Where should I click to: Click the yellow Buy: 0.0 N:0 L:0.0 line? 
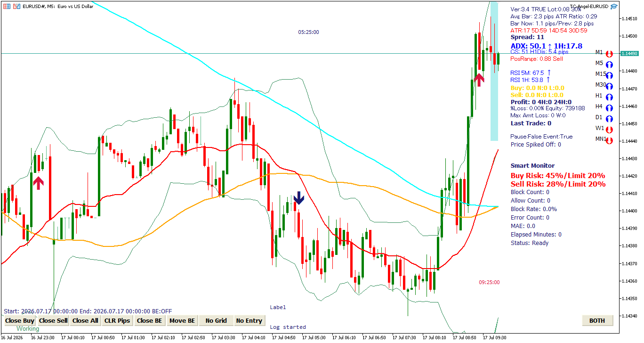[537, 88]
